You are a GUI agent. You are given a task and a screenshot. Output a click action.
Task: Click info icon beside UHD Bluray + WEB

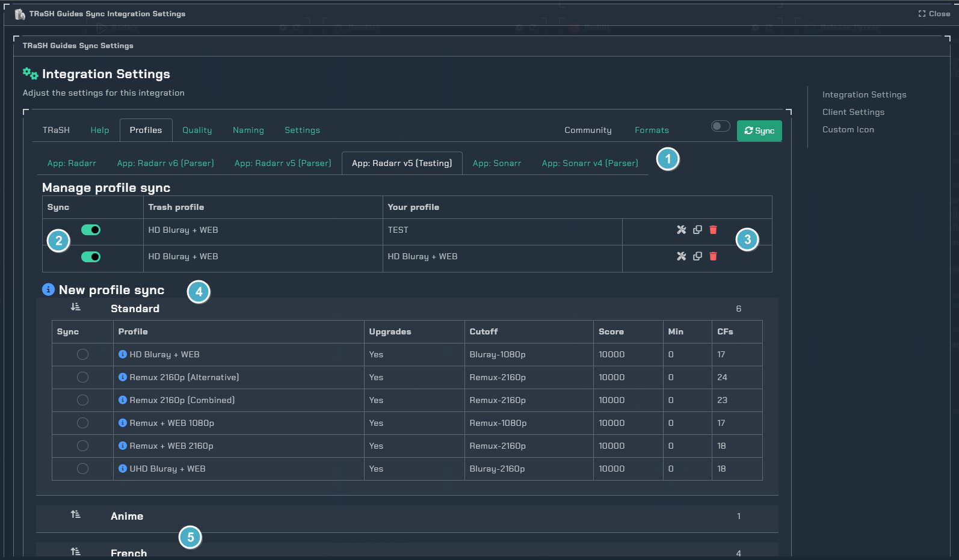coord(123,469)
